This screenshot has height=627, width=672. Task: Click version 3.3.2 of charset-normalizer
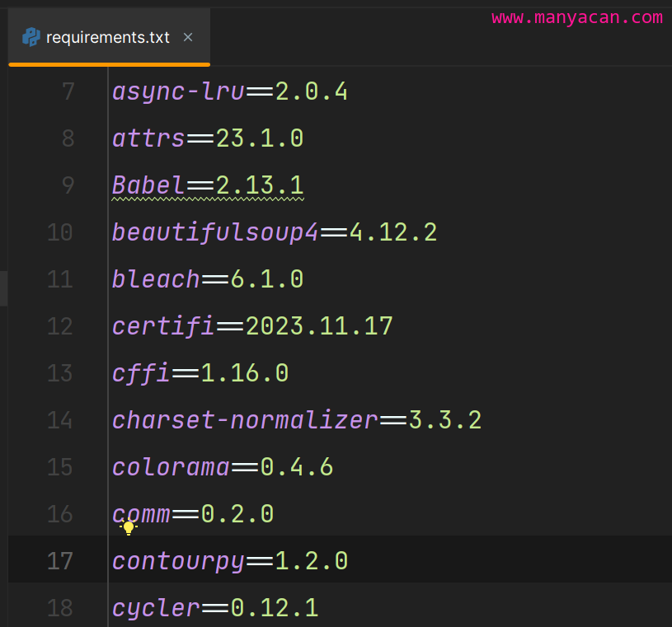click(x=445, y=419)
